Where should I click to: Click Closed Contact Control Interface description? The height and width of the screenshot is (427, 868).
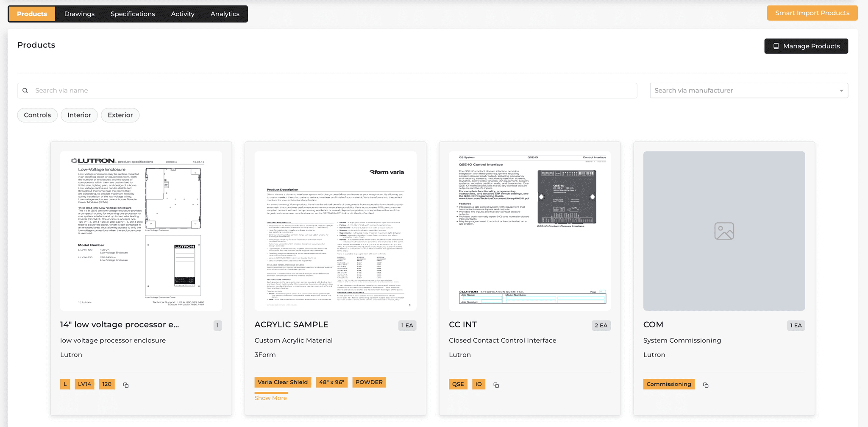[x=503, y=340]
